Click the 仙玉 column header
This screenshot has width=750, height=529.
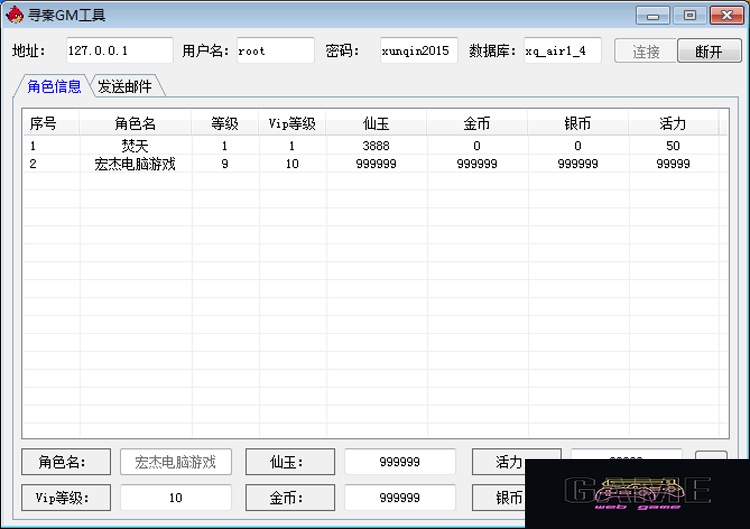point(376,123)
